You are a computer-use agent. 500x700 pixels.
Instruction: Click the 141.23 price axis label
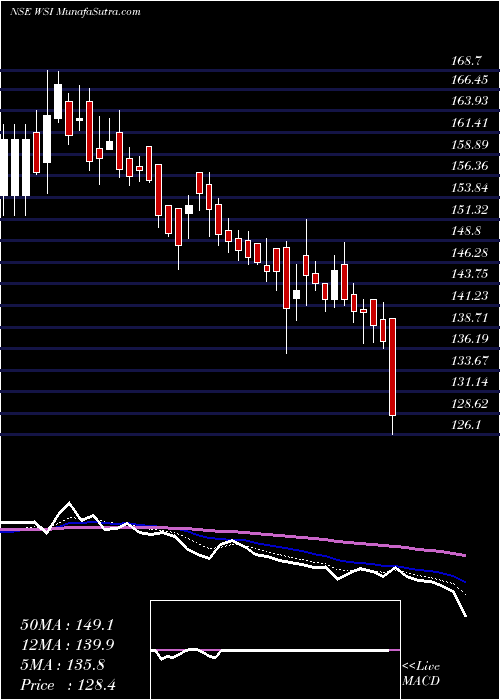coord(470,296)
